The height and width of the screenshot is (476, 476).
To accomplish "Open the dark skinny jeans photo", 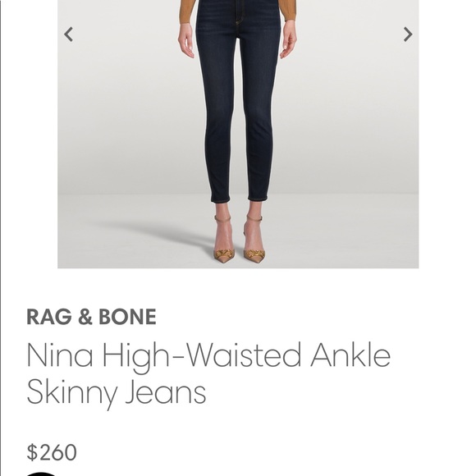I will point(238,134).
